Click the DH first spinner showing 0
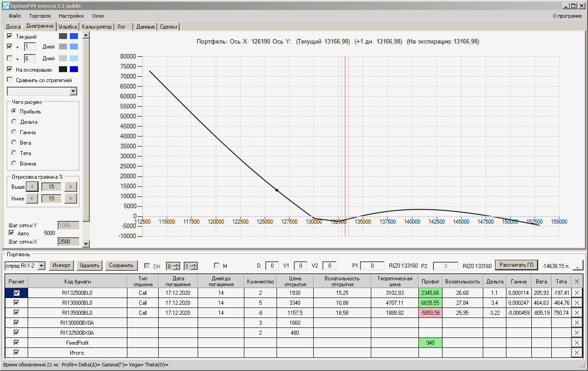The height and width of the screenshot is (371, 588). [173, 266]
